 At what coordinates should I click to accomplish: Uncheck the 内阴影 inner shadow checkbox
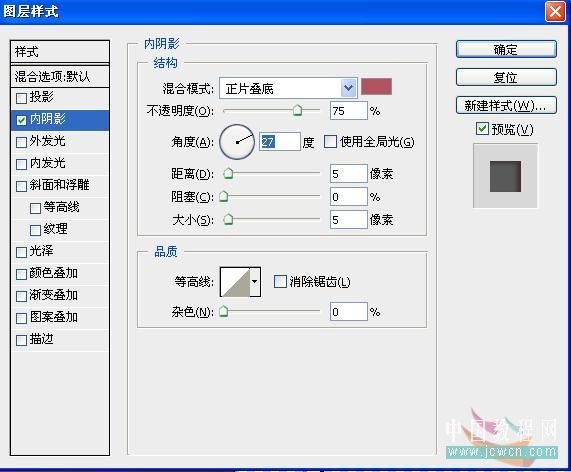coord(21,120)
